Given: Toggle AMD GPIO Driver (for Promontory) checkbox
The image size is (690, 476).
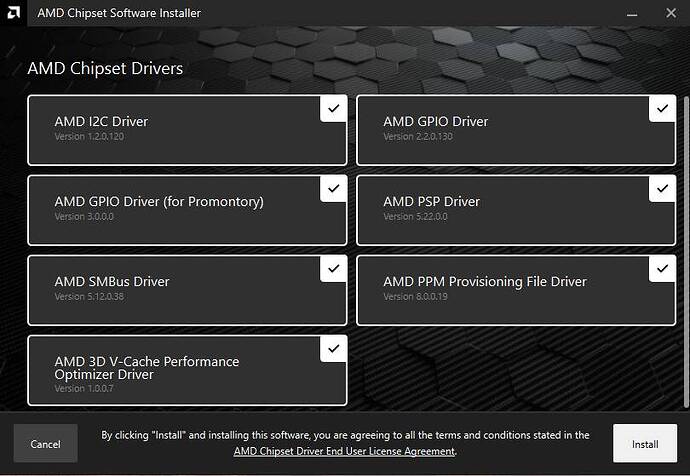Looking at the screenshot, I should (x=334, y=188).
